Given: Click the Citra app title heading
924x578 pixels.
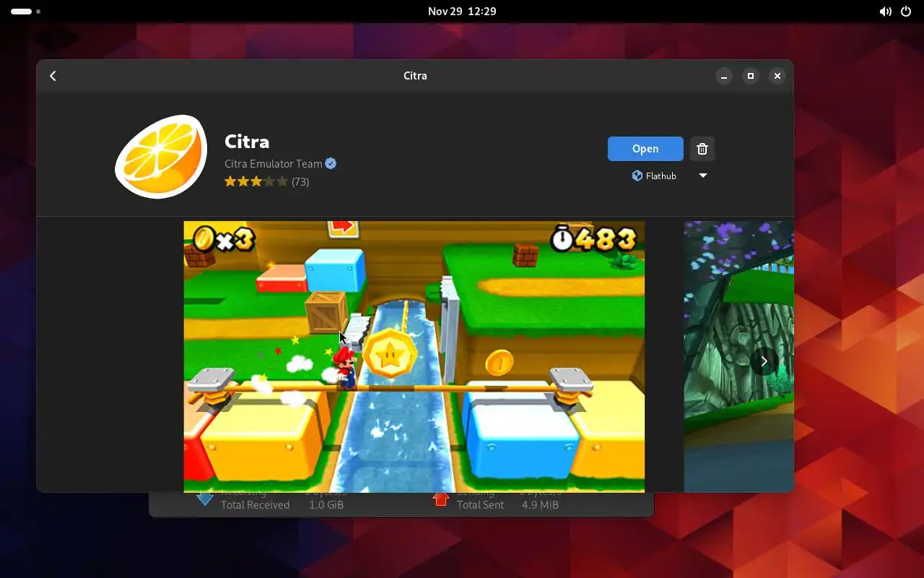Looking at the screenshot, I should [x=247, y=142].
